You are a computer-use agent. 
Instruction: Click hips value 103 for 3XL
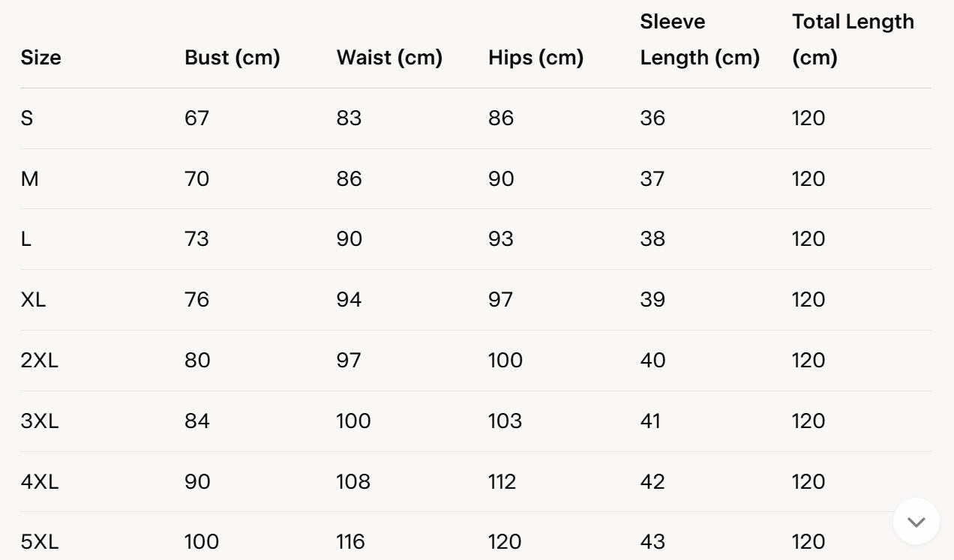505,421
